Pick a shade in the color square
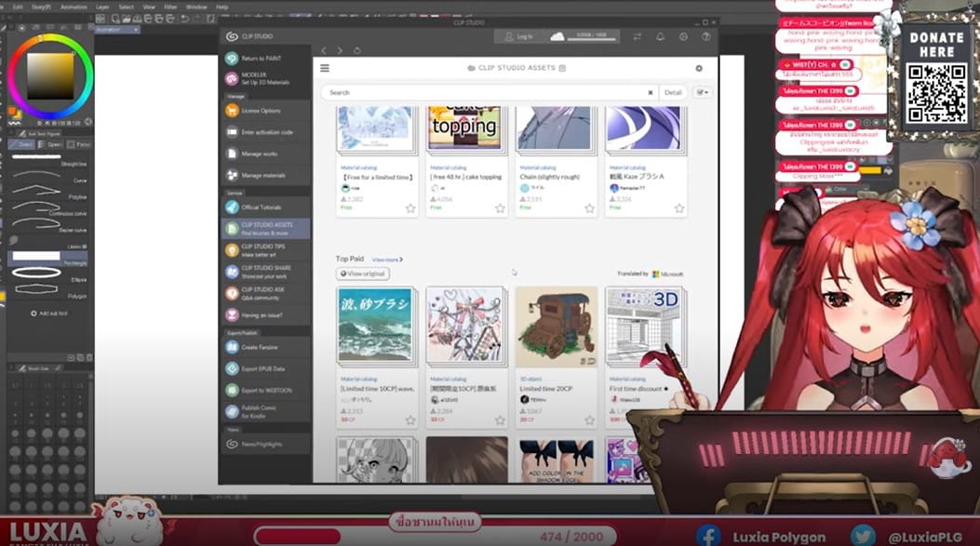This screenshot has height=546, width=980. tap(50, 76)
